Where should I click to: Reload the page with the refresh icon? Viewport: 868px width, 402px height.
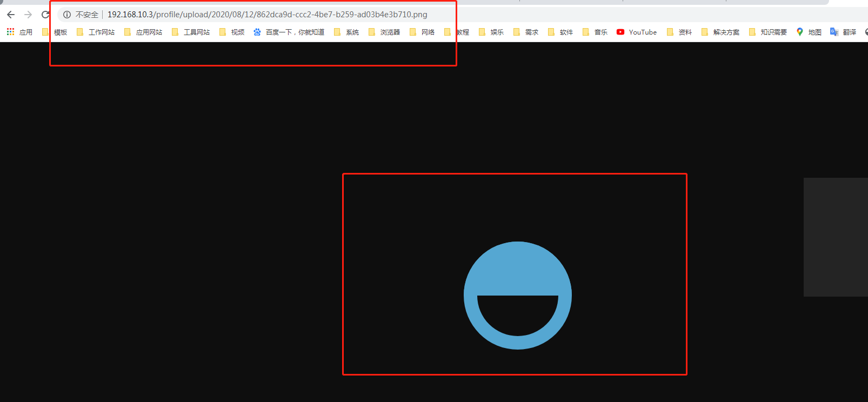click(45, 15)
